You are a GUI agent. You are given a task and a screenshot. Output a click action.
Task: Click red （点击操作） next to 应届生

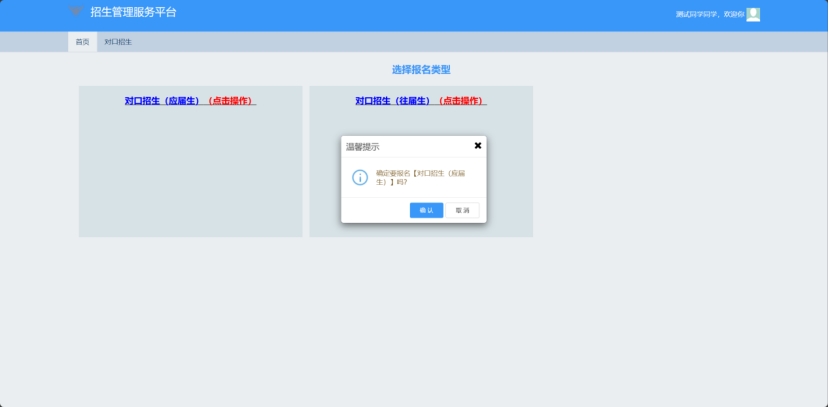tap(230, 101)
